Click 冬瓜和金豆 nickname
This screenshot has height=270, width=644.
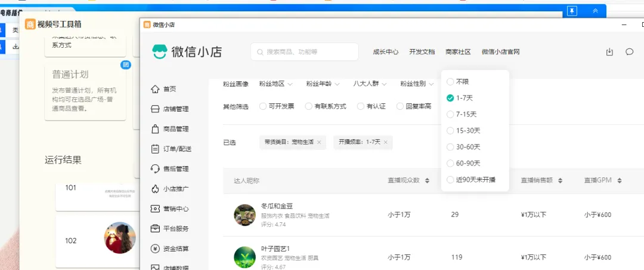[x=277, y=206]
